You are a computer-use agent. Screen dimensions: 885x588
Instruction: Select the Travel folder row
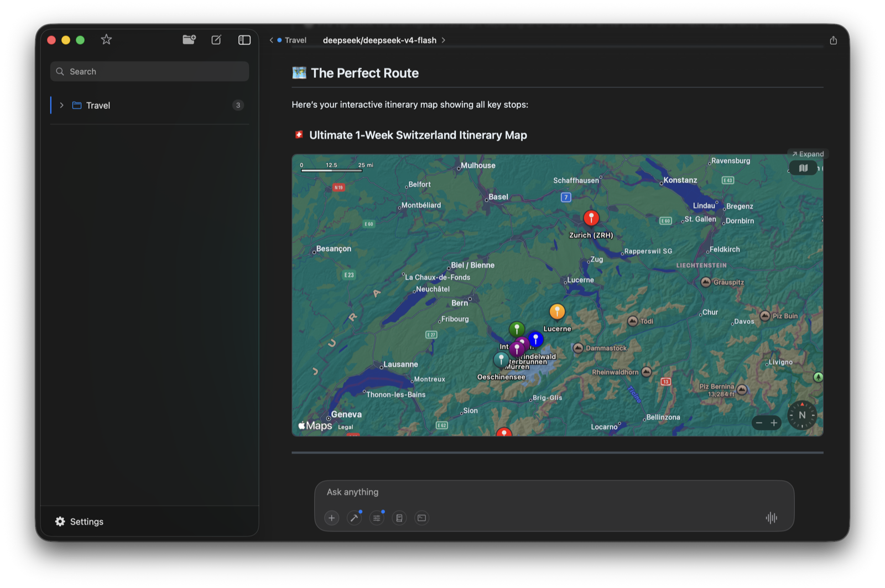149,105
